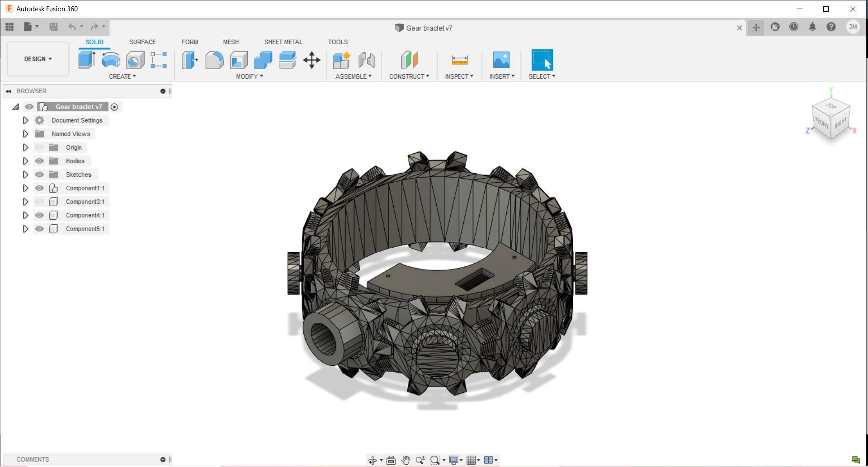
Task: Click the Save icon
Action: [x=53, y=27]
